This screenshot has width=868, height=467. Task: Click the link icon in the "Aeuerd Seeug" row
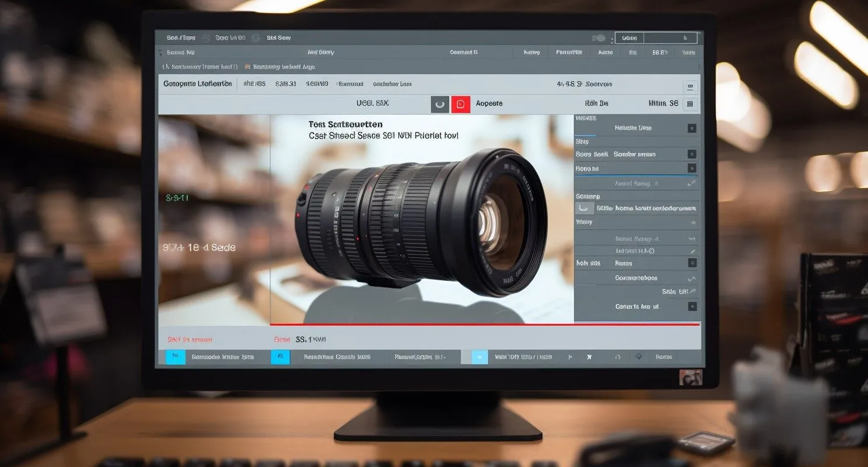pyautogui.click(x=692, y=183)
